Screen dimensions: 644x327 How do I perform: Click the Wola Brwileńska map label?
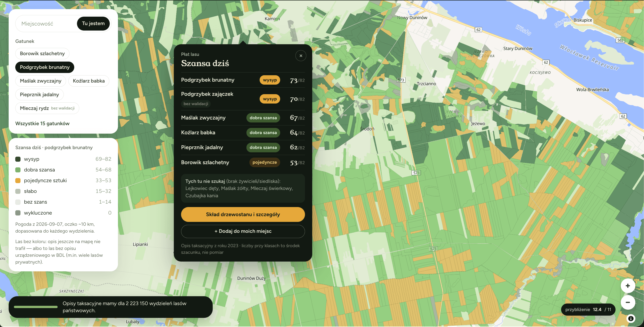pyautogui.click(x=592, y=90)
